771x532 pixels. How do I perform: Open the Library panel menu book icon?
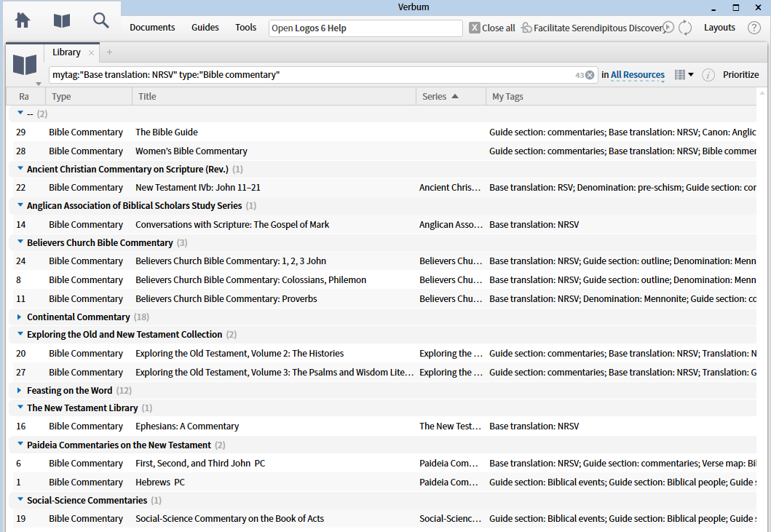point(25,65)
